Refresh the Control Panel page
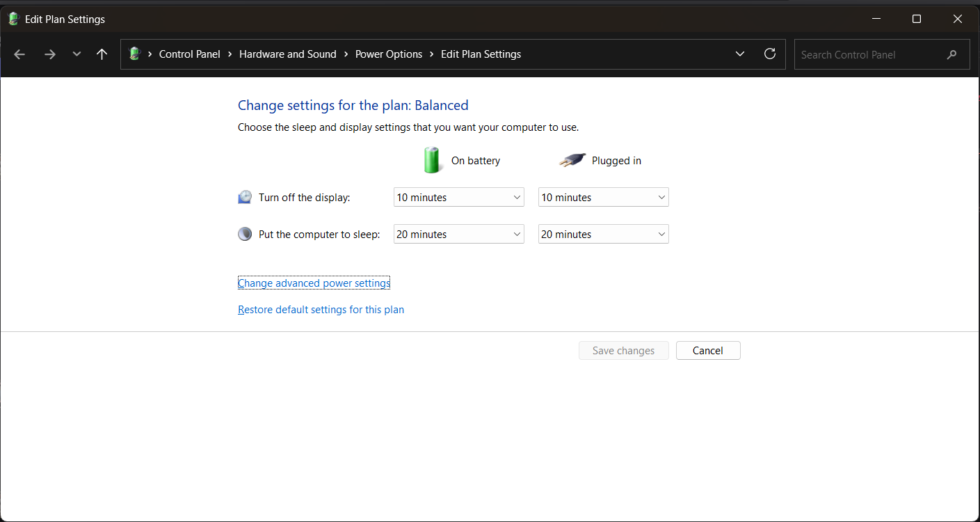 point(770,54)
